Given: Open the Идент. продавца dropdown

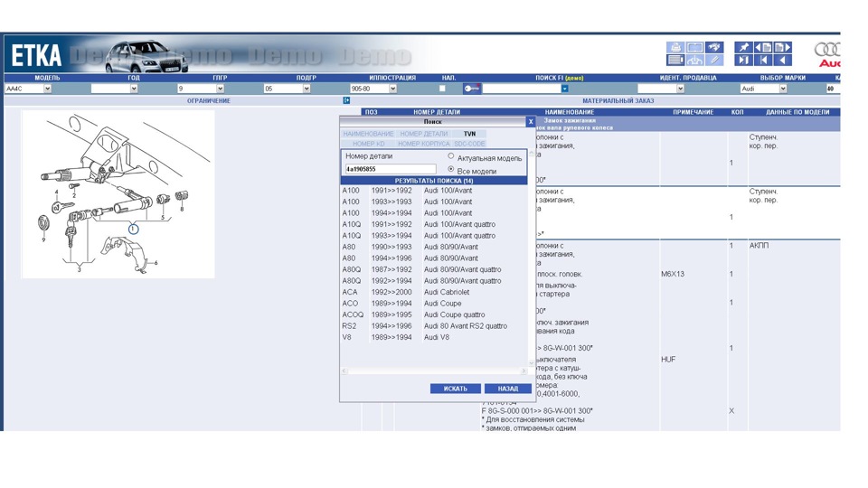Looking at the screenshot, I should click(x=661, y=89).
